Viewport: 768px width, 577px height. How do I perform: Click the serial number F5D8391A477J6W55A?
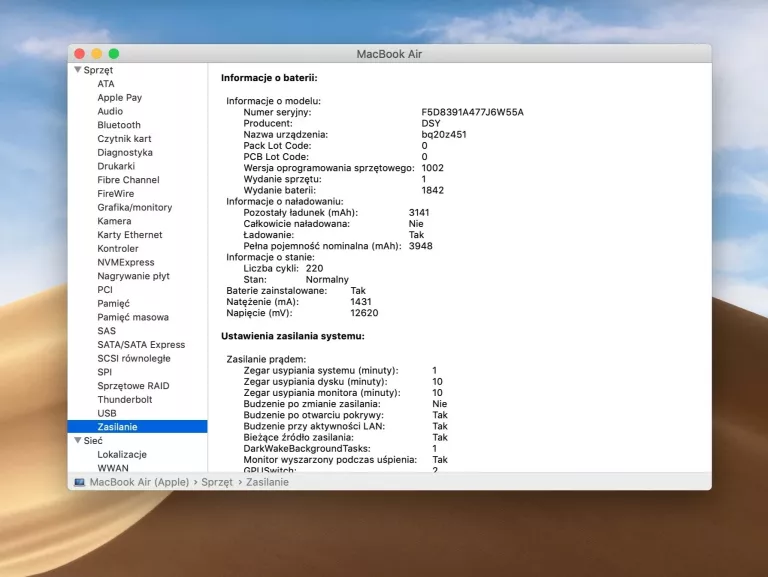pos(473,112)
